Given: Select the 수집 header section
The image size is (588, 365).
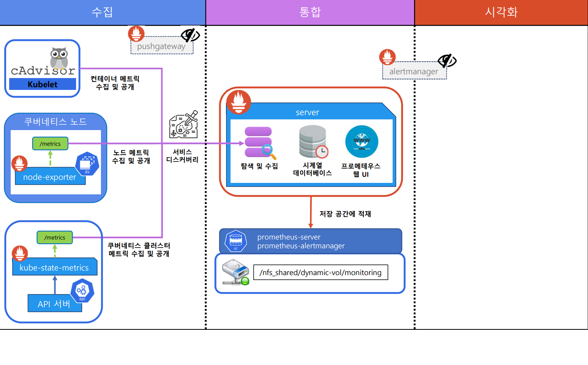Looking at the screenshot, I should (x=102, y=12).
